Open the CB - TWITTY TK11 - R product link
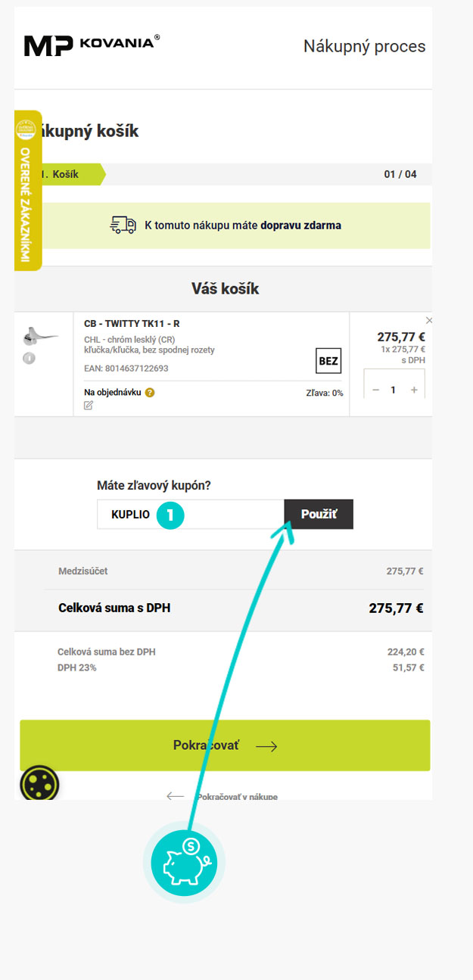Image resolution: width=473 pixels, height=980 pixels. pos(132,324)
